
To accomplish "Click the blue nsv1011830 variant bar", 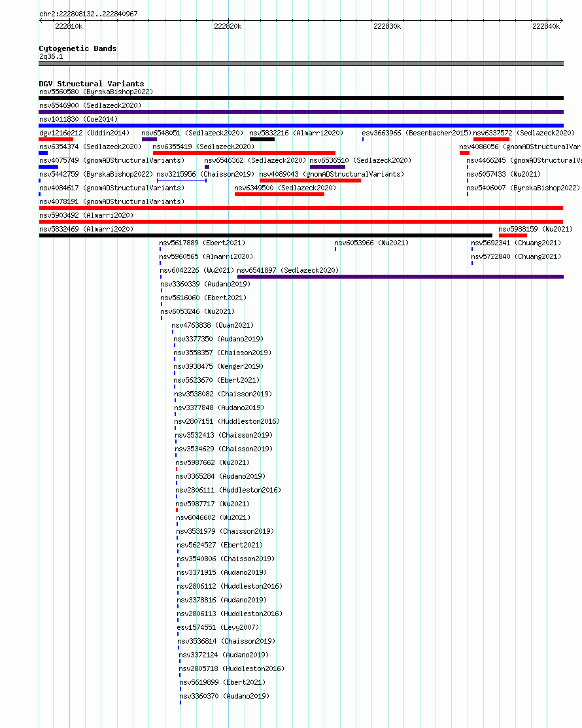I will pos(301,126).
